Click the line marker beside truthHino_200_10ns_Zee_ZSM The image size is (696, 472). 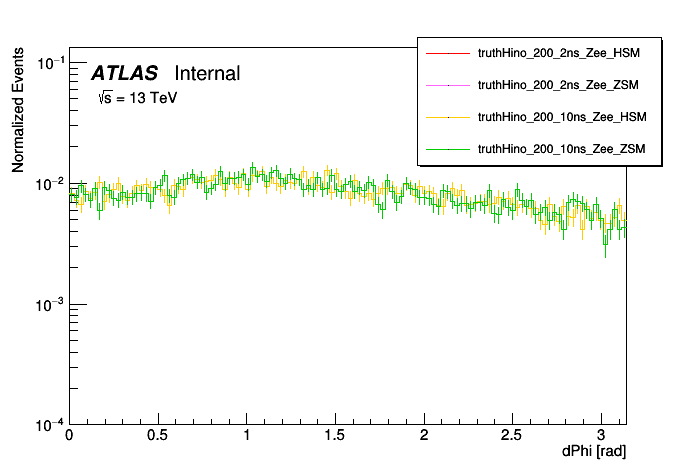(x=448, y=149)
